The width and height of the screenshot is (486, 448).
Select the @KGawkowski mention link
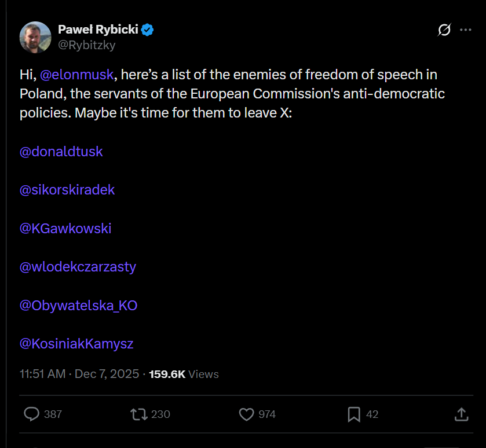click(x=65, y=229)
